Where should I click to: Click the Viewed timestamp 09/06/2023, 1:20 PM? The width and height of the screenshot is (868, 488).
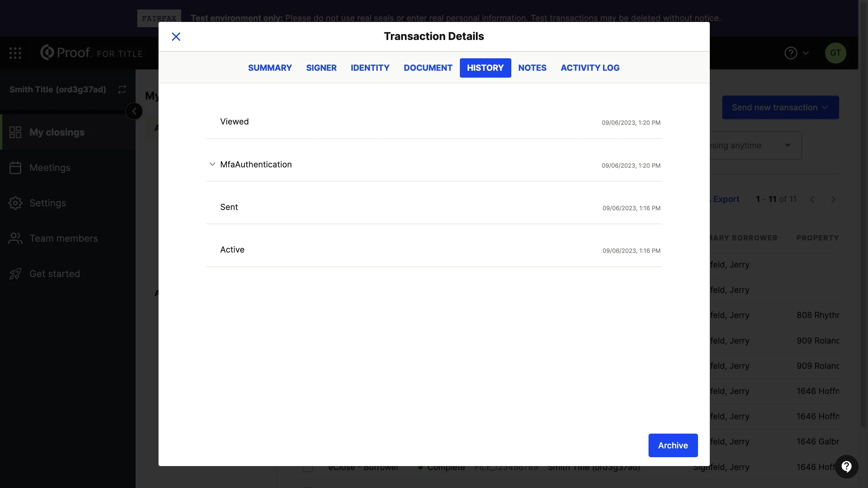pos(631,123)
